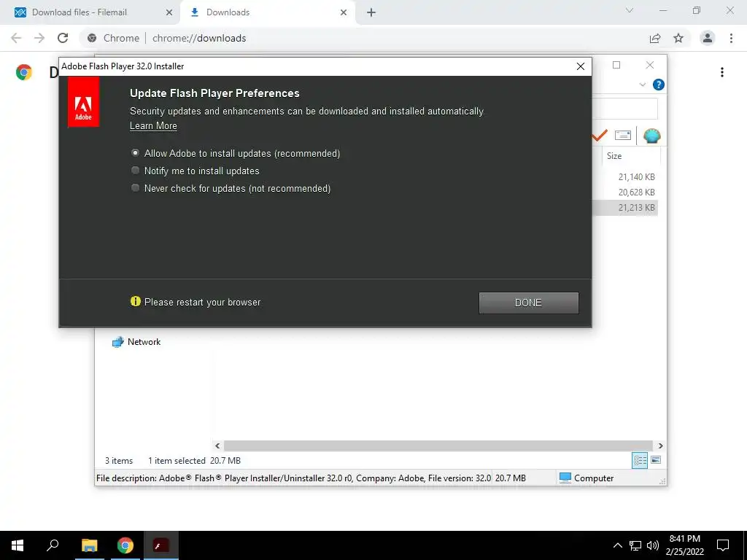Click the Chrome logo on Downloads page
Viewport: 747px width, 560px height.
point(24,72)
